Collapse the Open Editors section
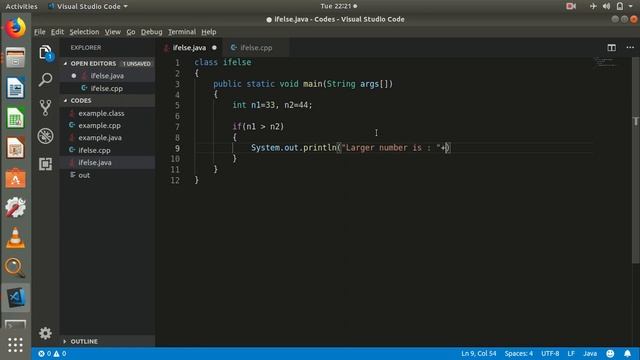The width and height of the screenshot is (640, 360). point(93,64)
